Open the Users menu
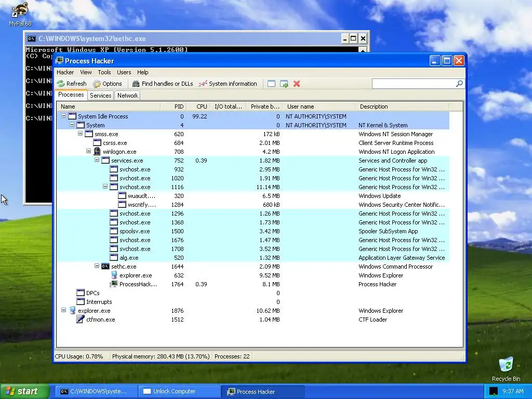532x399 pixels. click(x=124, y=72)
